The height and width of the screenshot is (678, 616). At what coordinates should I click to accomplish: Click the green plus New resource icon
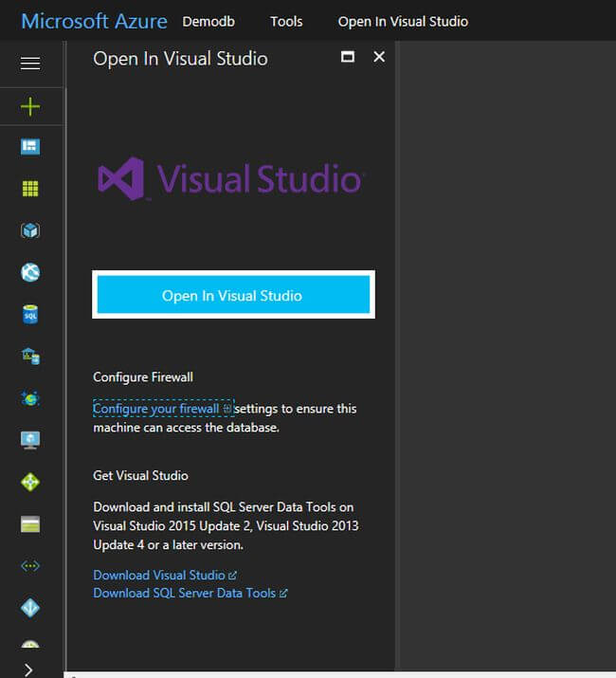pyautogui.click(x=30, y=106)
